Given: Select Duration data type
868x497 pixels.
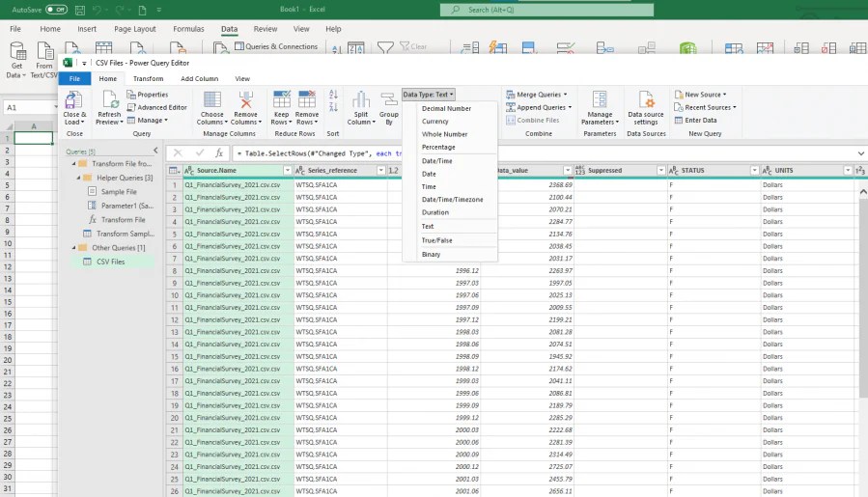Looking at the screenshot, I should pyautogui.click(x=435, y=212).
